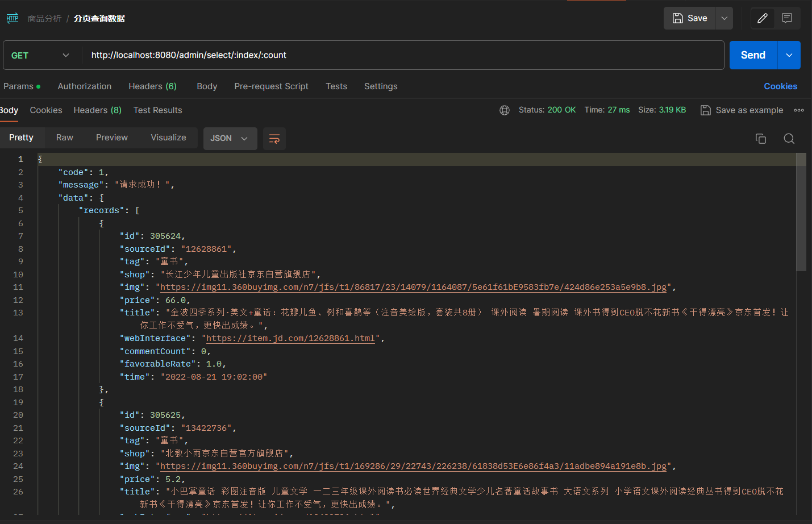
Task: Click the request URL input field
Action: click(403, 55)
